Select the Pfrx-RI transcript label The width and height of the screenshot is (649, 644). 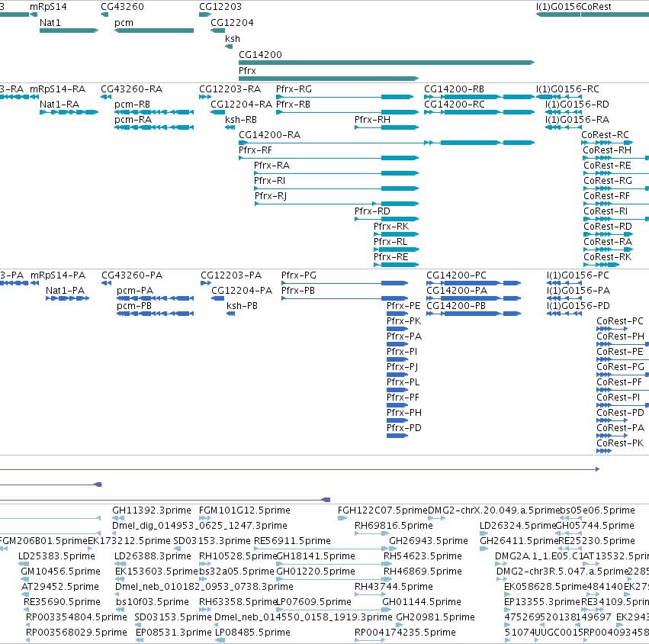(x=269, y=181)
